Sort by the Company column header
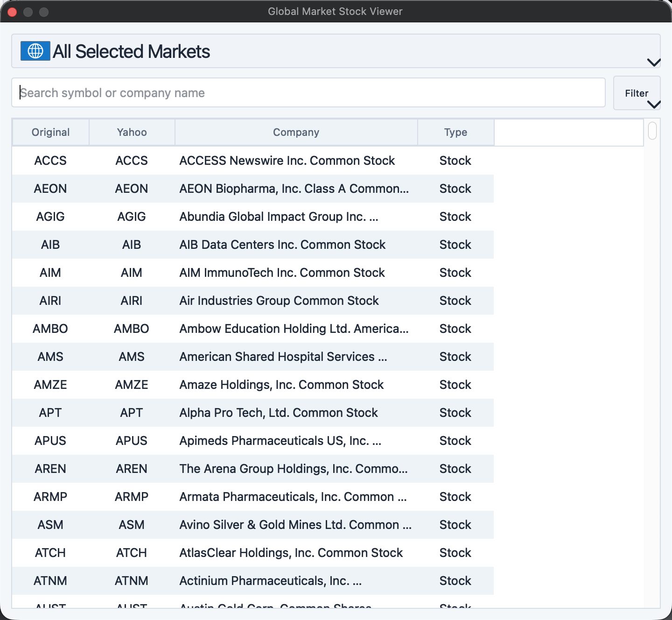Image resolution: width=672 pixels, height=620 pixels. coord(296,132)
